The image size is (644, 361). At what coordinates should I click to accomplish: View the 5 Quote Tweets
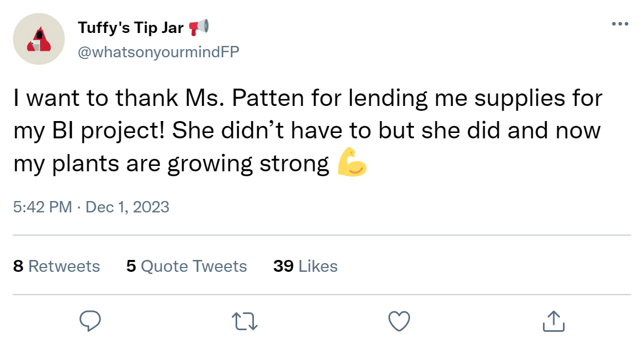pos(186,266)
